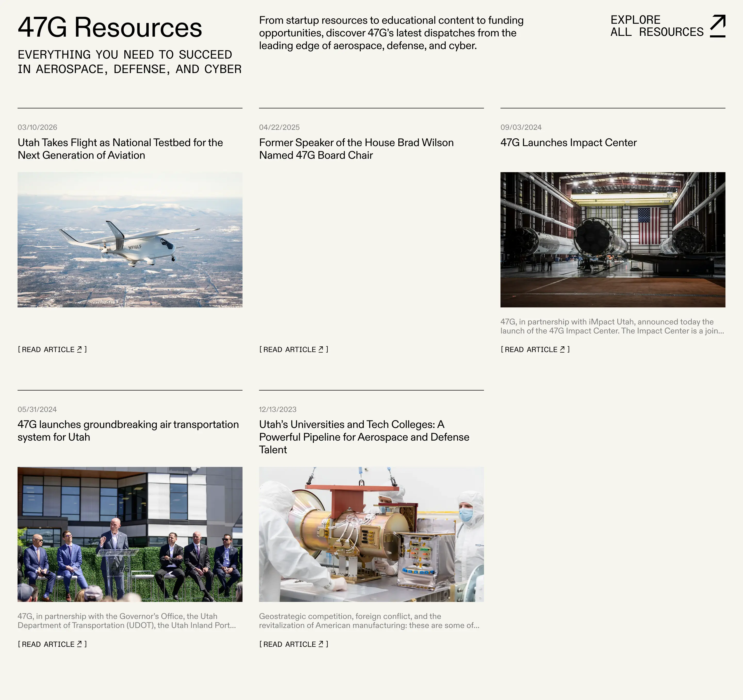This screenshot has width=743, height=700.
Task: Read article about 47G Impact Center launch
Action: (535, 349)
